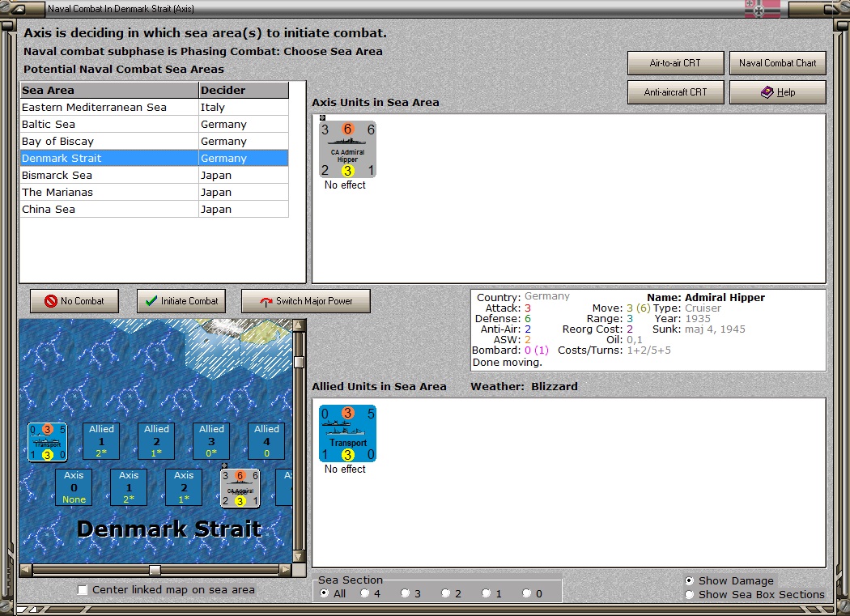Image resolution: width=850 pixels, height=616 pixels.
Task: Click the Italy decider cell
Action: pyautogui.click(x=244, y=108)
